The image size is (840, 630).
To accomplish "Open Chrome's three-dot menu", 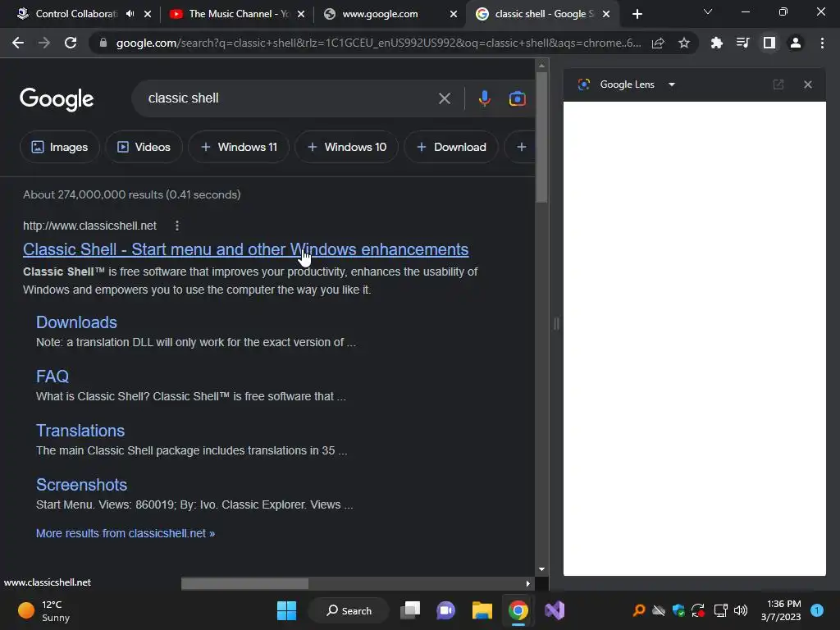I will [822, 43].
